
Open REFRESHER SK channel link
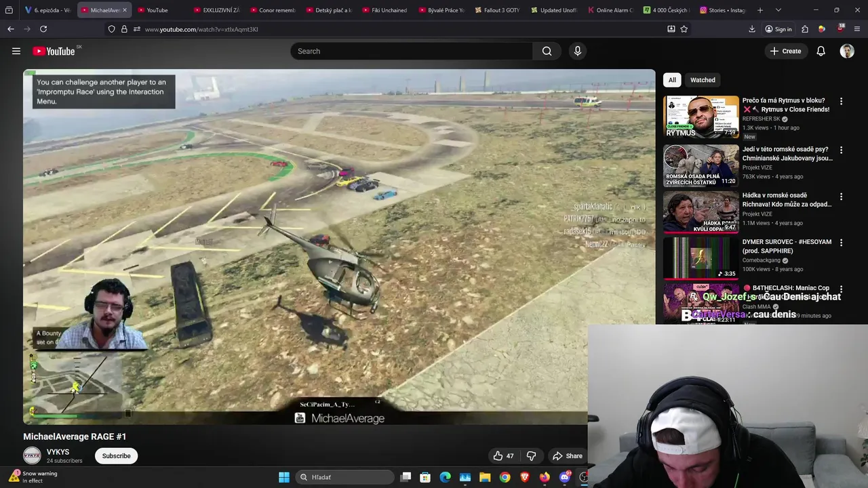761,119
